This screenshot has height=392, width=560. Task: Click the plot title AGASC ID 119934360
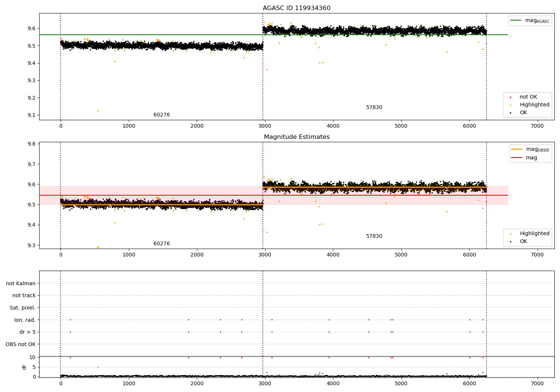(296, 8)
